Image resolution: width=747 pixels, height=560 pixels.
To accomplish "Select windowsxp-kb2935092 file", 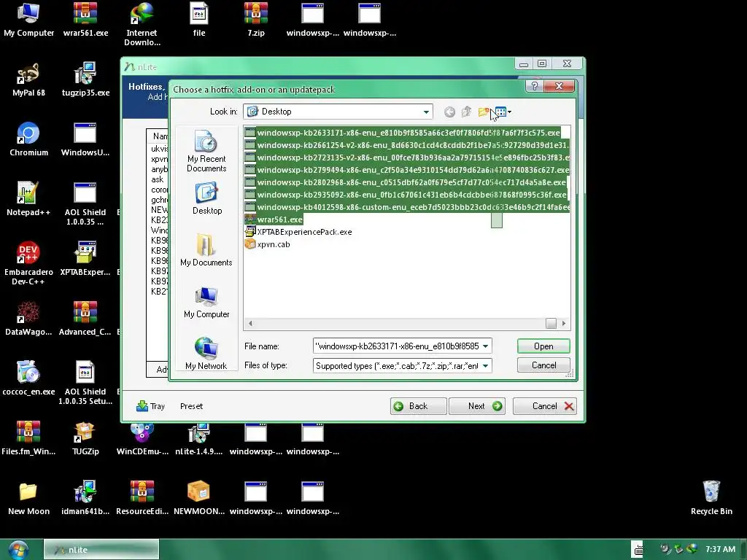I will point(406,194).
